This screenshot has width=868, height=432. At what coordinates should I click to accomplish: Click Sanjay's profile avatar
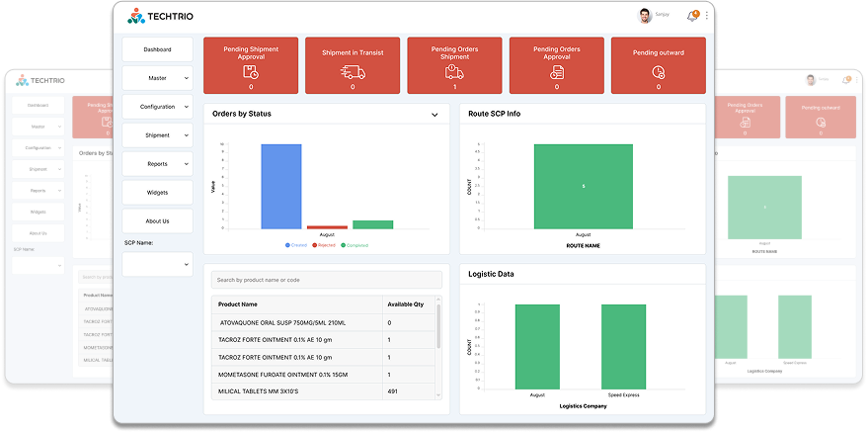pos(645,16)
